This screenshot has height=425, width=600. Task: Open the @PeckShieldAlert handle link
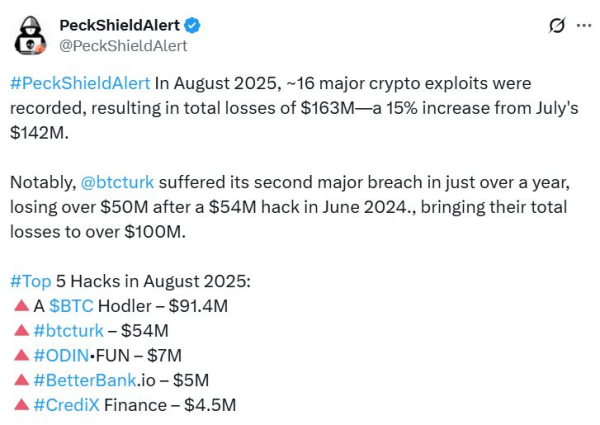pyautogui.click(x=123, y=46)
